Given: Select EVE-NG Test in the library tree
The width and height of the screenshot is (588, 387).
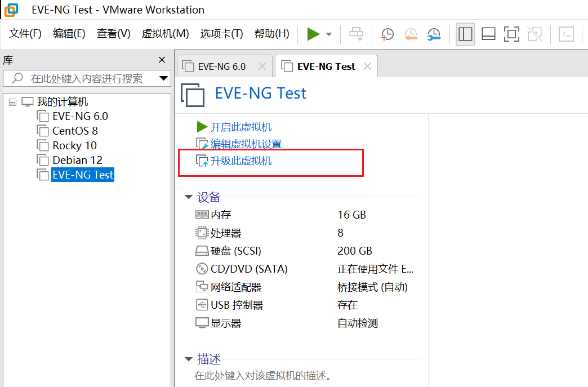Looking at the screenshot, I should coord(82,175).
